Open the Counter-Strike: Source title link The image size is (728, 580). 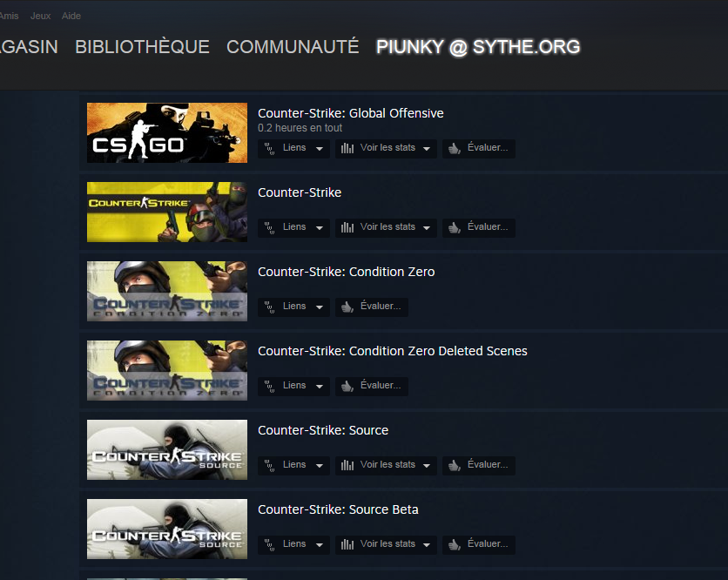pos(323,430)
